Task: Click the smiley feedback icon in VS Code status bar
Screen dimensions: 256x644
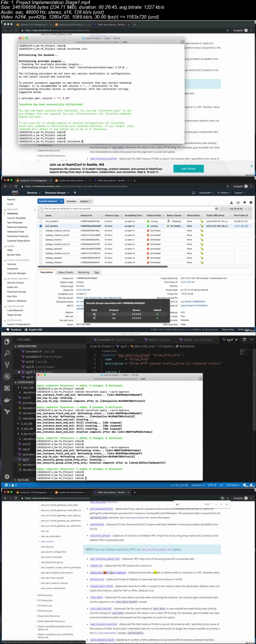Action: (x=244, y=485)
